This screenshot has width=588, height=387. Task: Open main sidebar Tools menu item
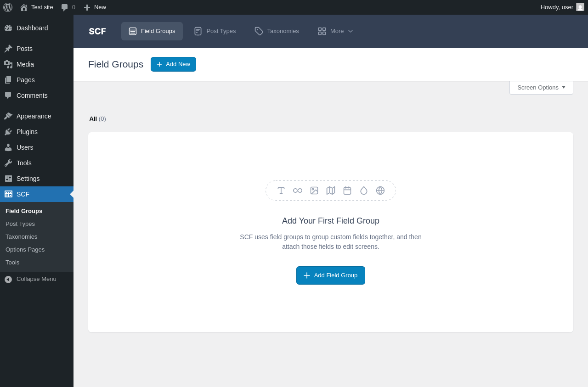(x=37, y=163)
